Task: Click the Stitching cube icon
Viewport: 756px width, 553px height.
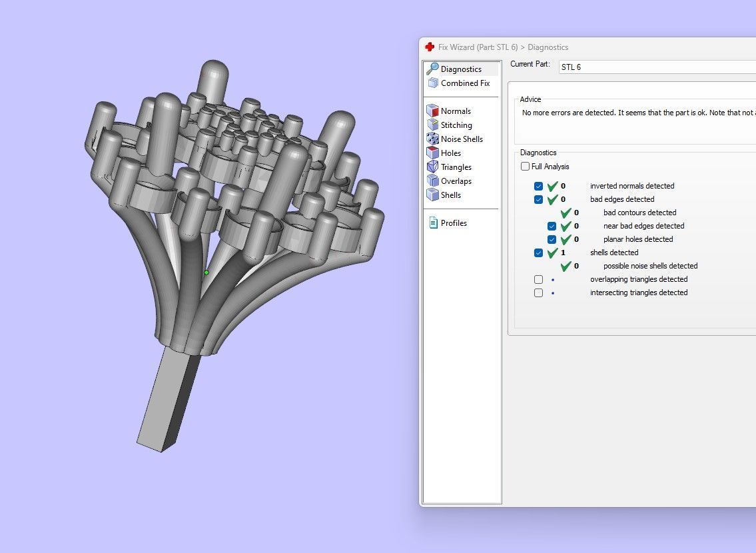Action: pos(432,125)
